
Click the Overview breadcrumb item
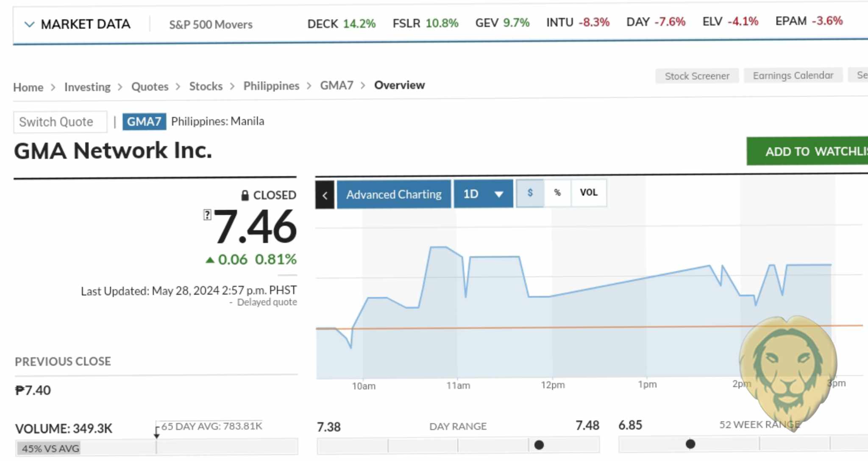[x=399, y=85]
